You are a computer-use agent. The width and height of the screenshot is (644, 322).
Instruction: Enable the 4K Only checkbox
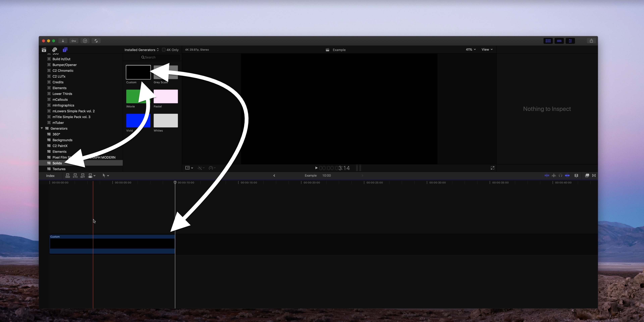tap(164, 50)
